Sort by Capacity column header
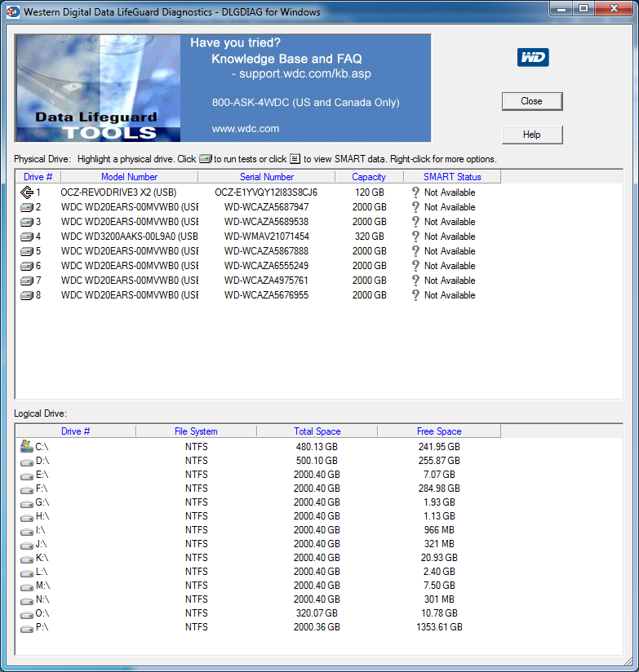Image resolution: width=639 pixels, height=672 pixels. [x=369, y=177]
